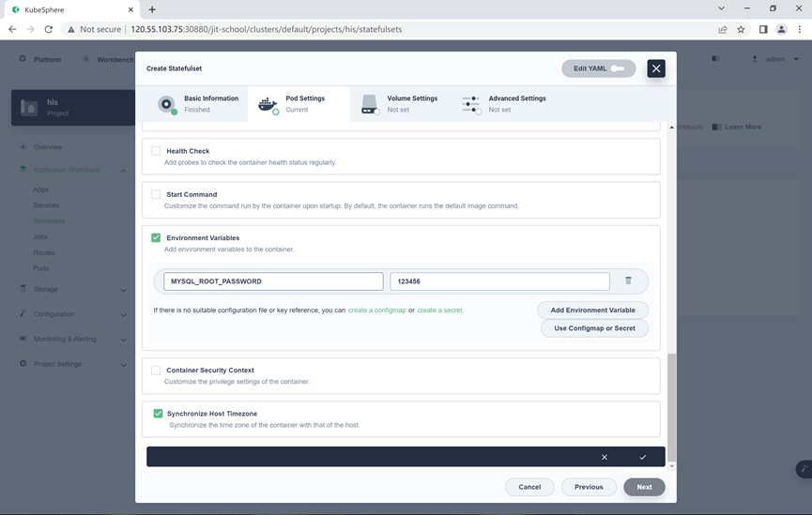Go back with browser back arrow
The width and height of the screenshot is (812, 515).
point(12,29)
